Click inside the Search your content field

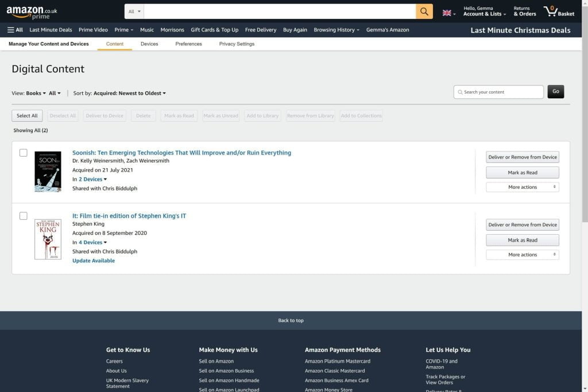coord(498,91)
